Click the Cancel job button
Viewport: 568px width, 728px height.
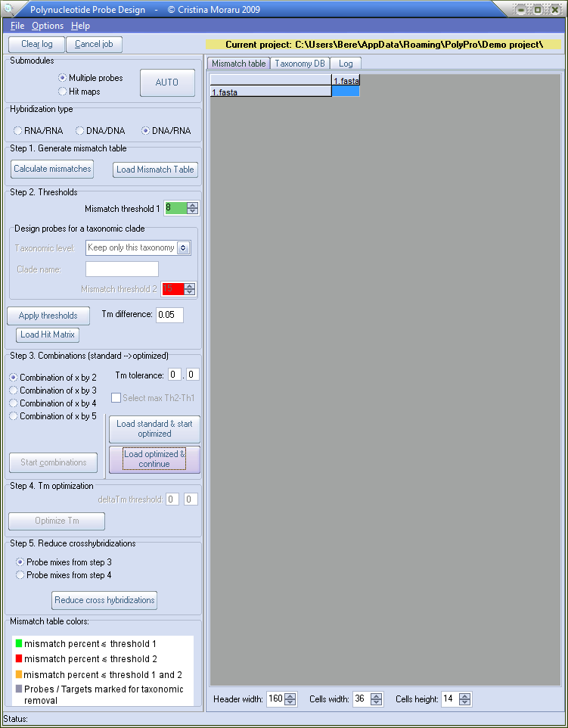[94, 44]
